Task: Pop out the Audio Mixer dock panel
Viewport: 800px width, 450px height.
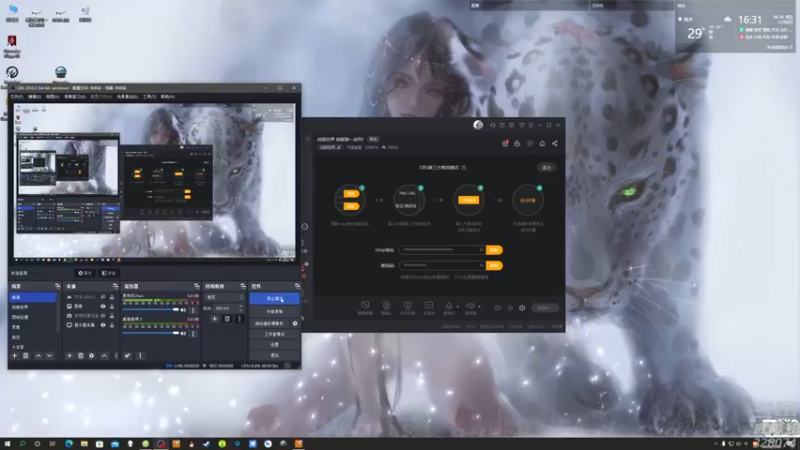Action: [x=196, y=286]
